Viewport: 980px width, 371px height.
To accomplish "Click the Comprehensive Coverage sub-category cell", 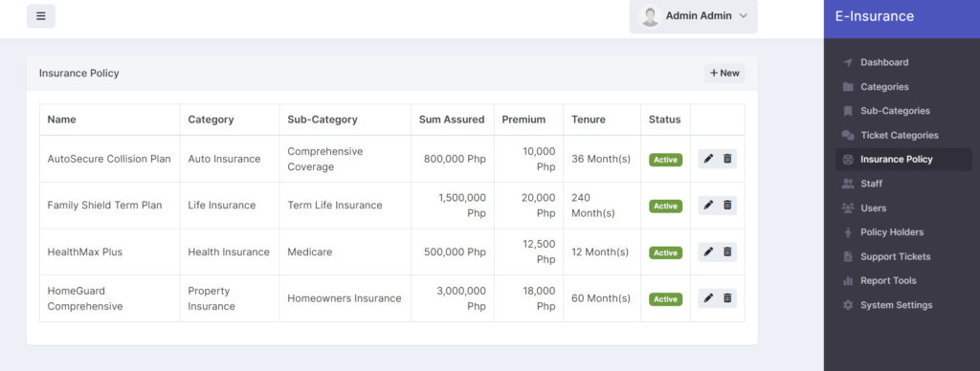I will (345, 159).
